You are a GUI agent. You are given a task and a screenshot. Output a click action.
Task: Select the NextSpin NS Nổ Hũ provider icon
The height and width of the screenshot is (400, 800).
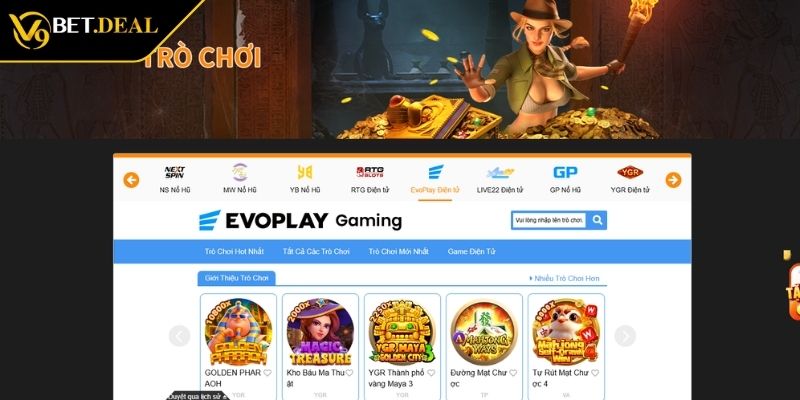point(174,172)
